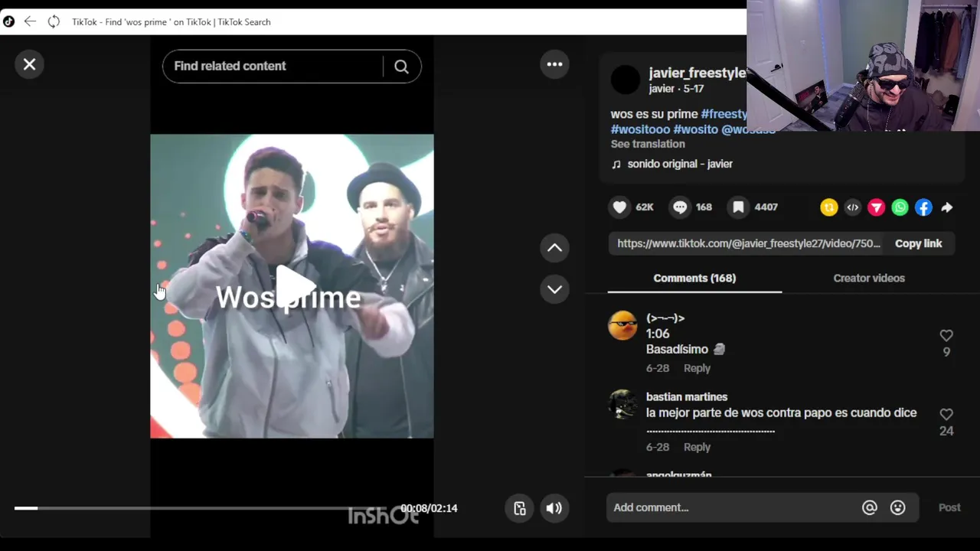
Task: Click the TikTok favicon in title bar
Action: [8, 21]
